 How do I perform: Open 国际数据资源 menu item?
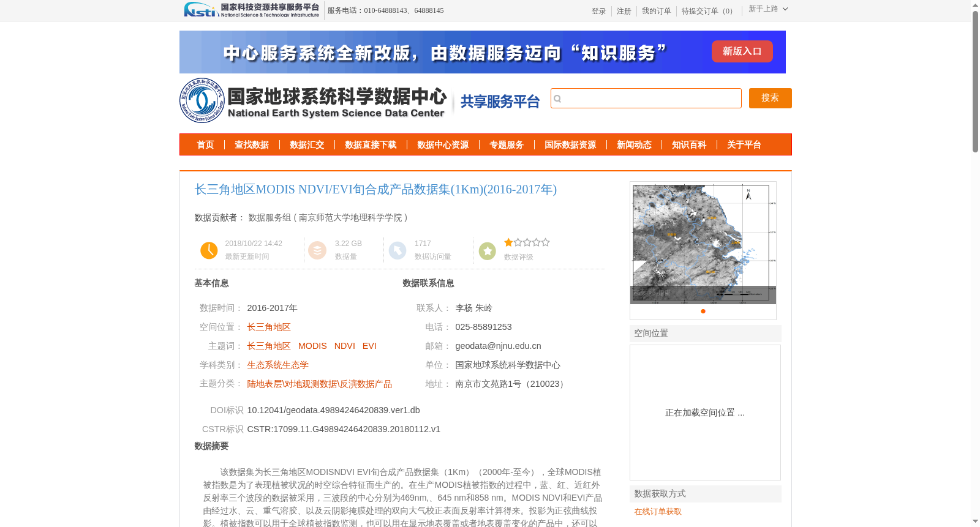pos(570,144)
